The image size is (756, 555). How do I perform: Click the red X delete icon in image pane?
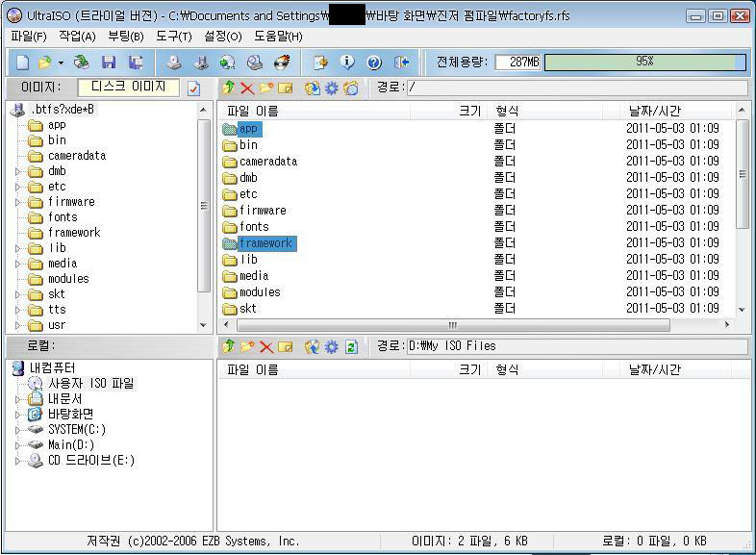(247, 88)
